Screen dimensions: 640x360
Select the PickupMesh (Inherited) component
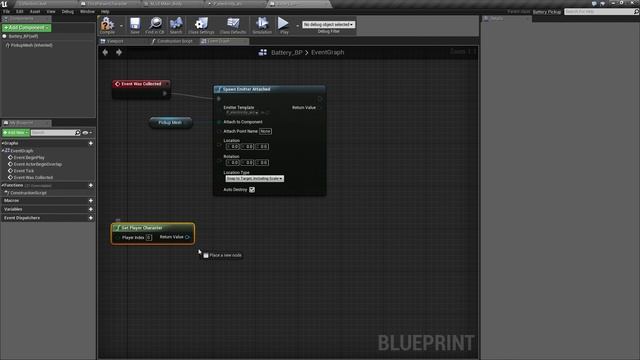[31, 45]
